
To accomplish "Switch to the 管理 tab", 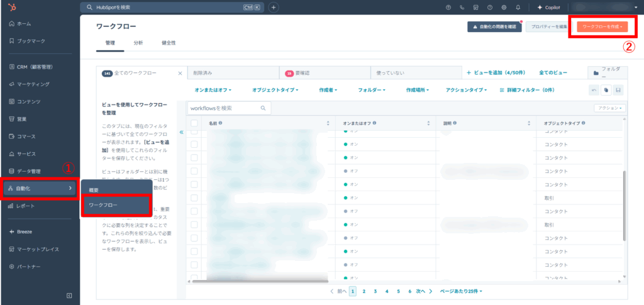I will (110, 43).
